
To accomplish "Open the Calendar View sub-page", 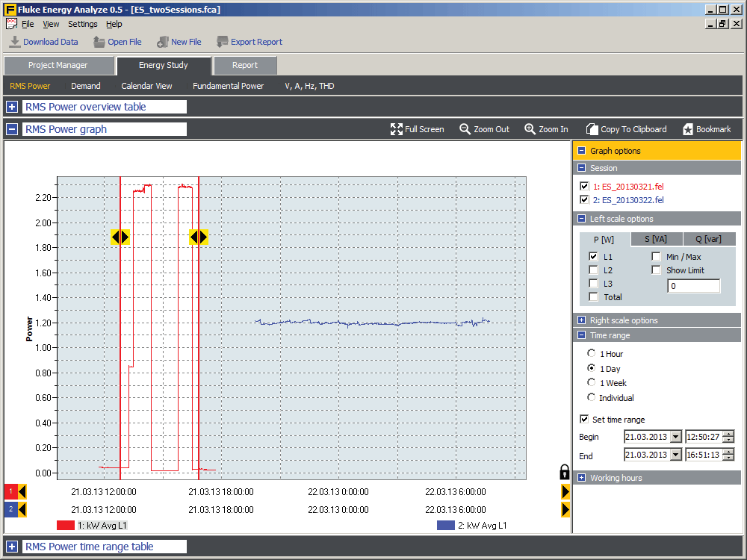I will point(146,86).
